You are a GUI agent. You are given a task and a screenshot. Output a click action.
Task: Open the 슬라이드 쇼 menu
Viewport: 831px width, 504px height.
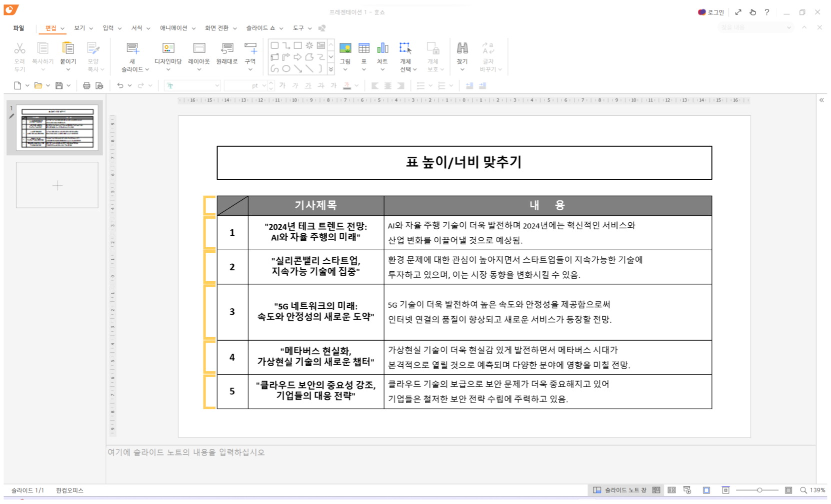(x=260, y=28)
